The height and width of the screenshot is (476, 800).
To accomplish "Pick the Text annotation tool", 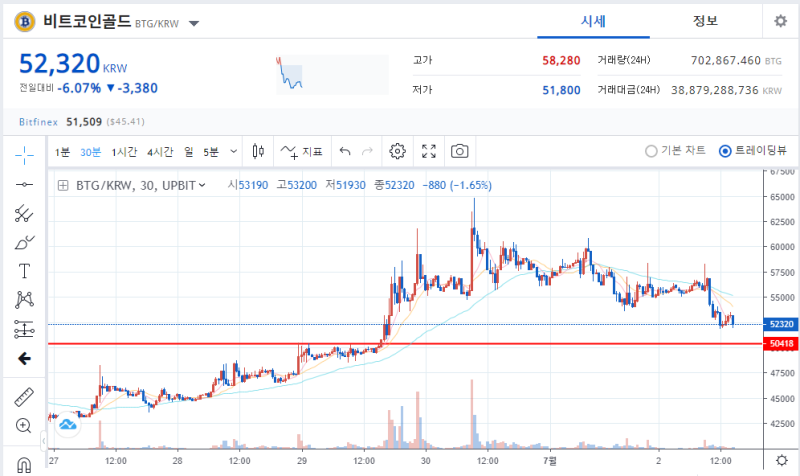I will coord(24,271).
